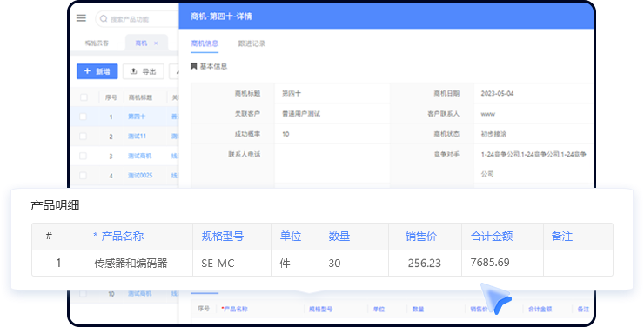Click the 商机标题 column header in list
This screenshot has height=327, width=644.
click(x=140, y=97)
